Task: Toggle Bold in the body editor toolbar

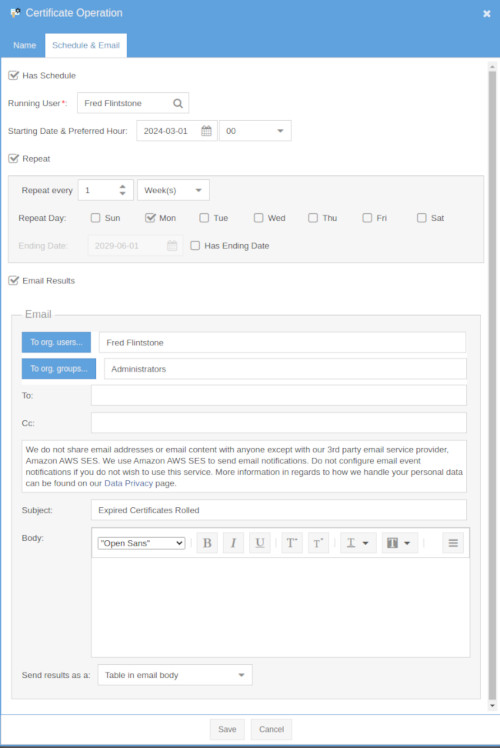Action: coord(207,543)
